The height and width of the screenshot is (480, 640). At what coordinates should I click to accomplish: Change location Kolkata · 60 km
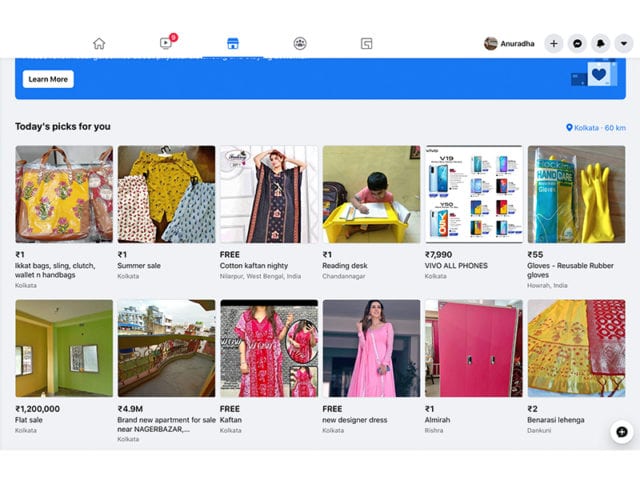click(x=596, y=128)
